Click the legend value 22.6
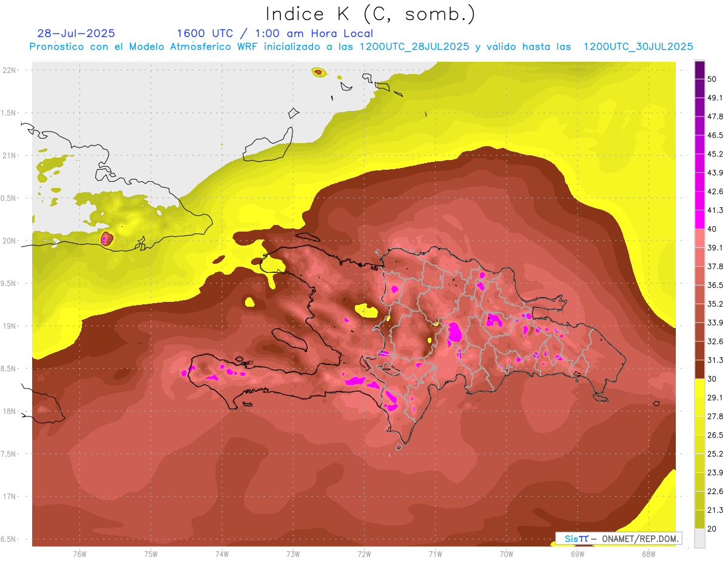 pyautogui.click(x=715, y=491)
